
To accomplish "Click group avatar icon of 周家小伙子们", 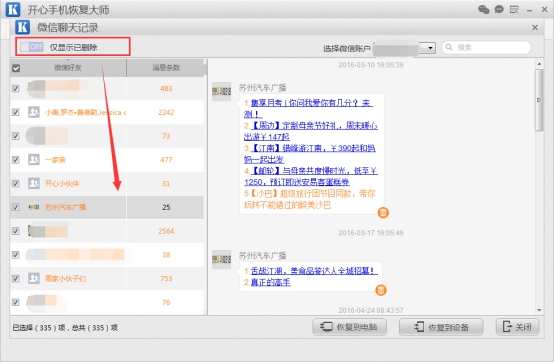I will pyautogui.click(x=34, y=278).
